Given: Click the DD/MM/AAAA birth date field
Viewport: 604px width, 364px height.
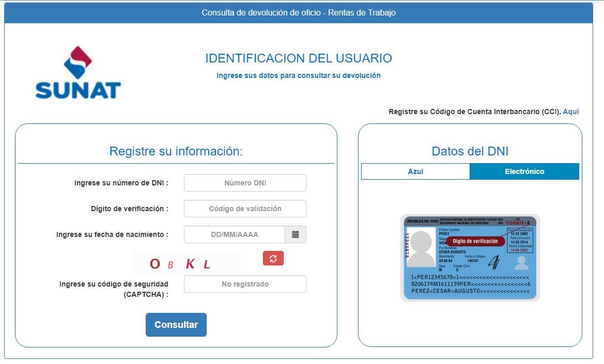Looking at the screenshot, I should (x=235, y=234).
